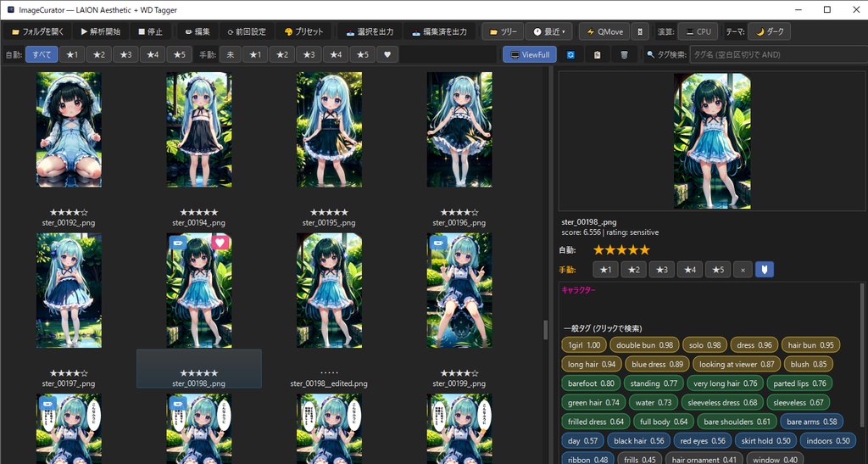This screenshot has height=464, width=868.
Task: Open folder with フォルダを開く button
Action: 37,31
